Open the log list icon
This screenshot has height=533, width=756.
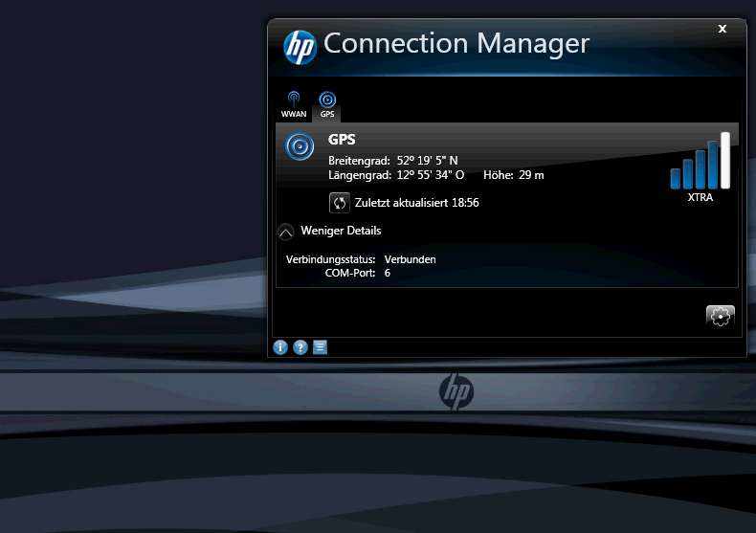pyautogui.click(x=321, y=347)
